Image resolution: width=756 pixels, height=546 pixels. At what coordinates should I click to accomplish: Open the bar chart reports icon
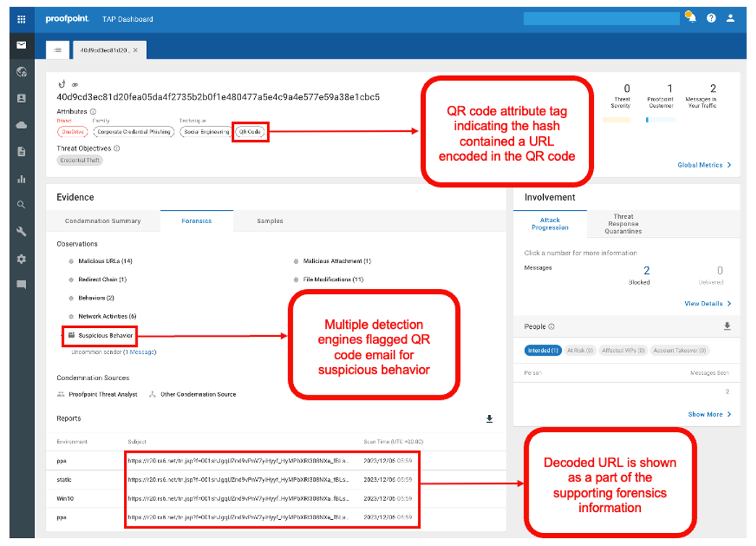tap(21, 179)
